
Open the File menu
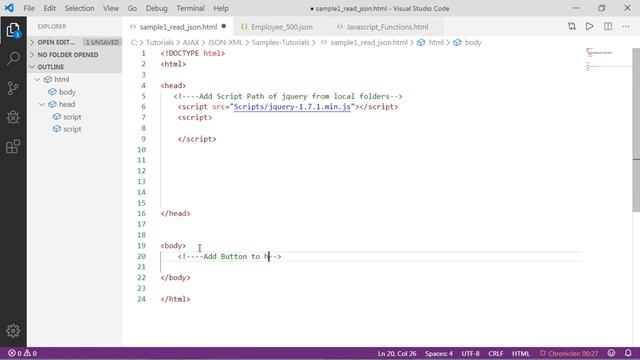(x=29, y=8)
